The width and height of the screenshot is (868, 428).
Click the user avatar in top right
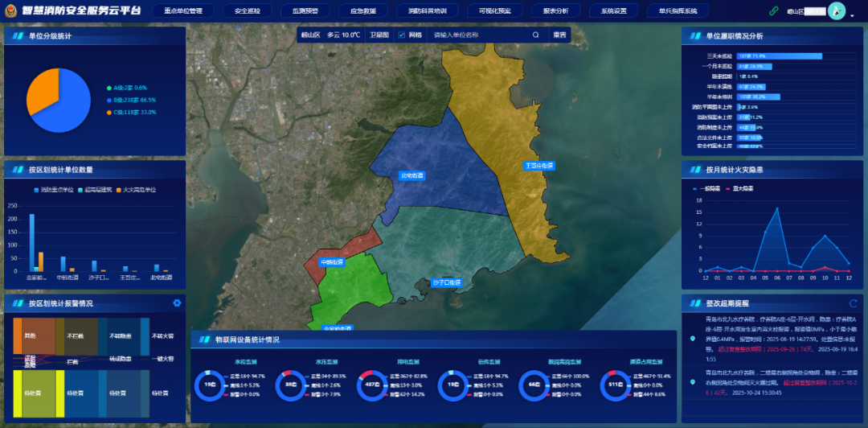(x=836, y=11)
